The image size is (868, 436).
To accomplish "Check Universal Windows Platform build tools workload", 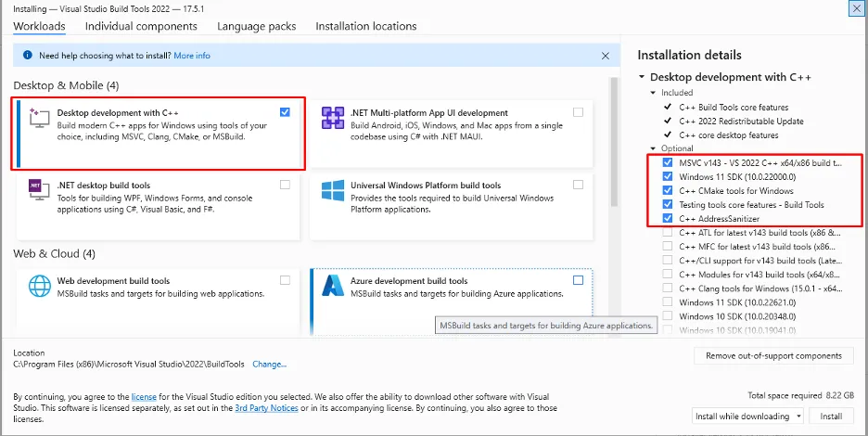I will (x=578, y=185).
